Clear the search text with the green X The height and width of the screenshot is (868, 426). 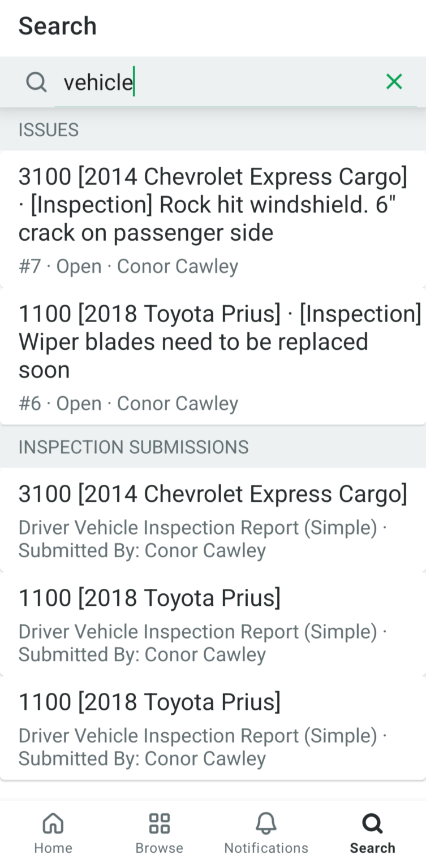click(x=394, y=82)
